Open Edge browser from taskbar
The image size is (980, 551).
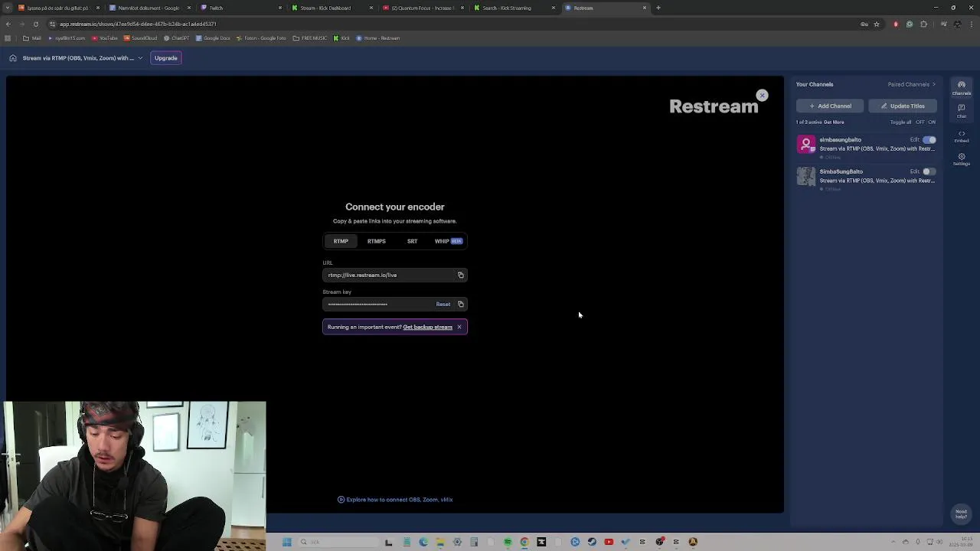[423, 542]
